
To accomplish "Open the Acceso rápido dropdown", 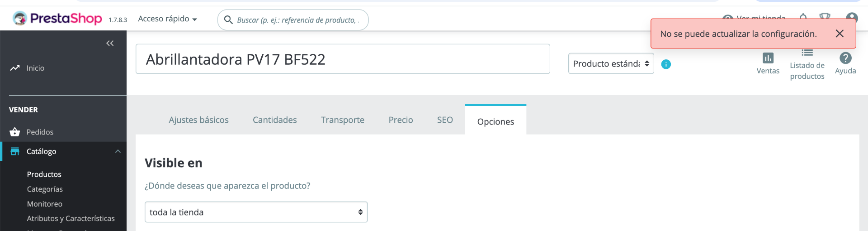I will [x=167, y=19].
